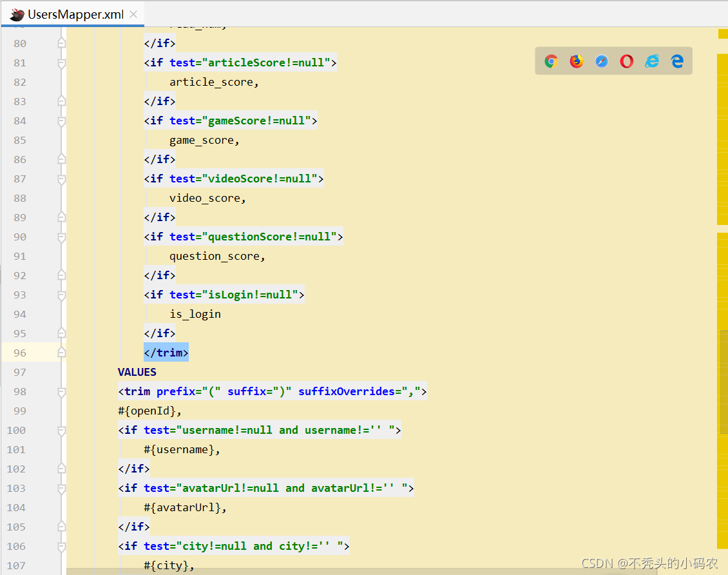Click the horizontal scrollbar at editor bottom
Screen dimensions: 728x575
point(362,571)
